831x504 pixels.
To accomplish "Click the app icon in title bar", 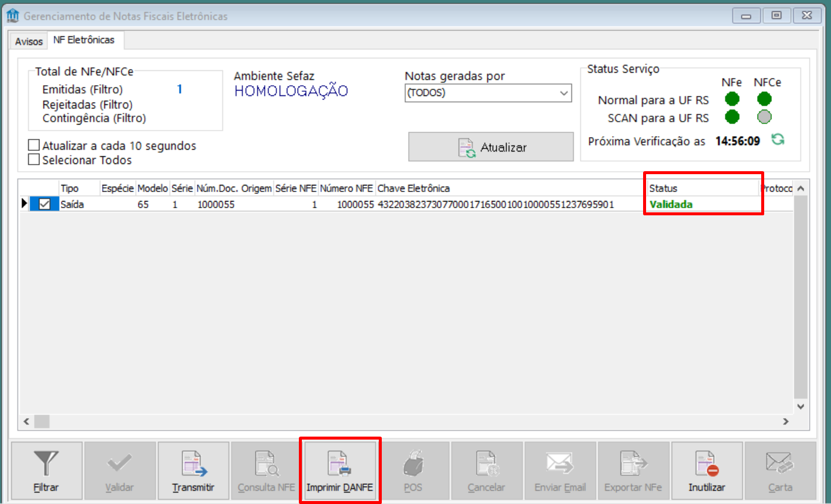I will tap(12, 16).
